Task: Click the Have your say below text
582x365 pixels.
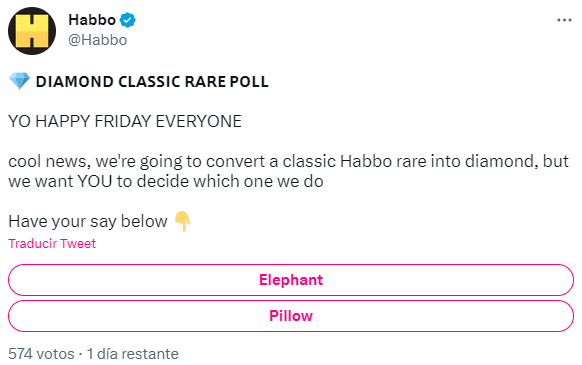Action: point(88,221)
